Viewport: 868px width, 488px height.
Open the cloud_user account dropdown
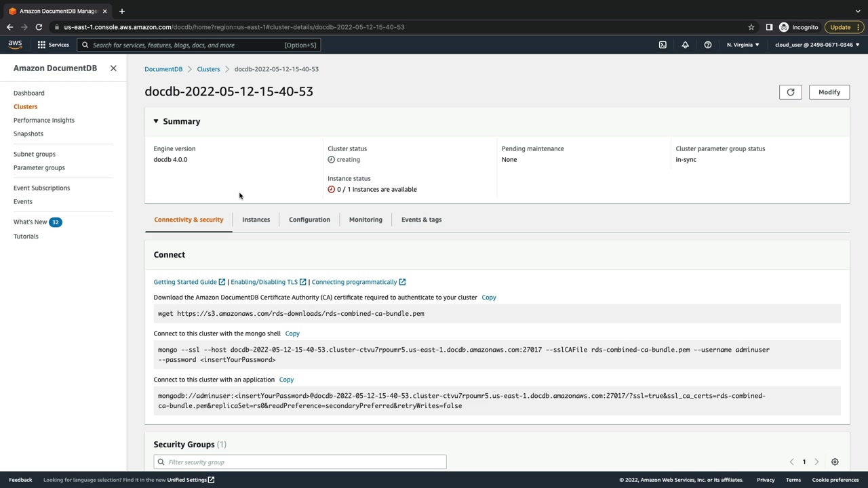[817, 45]
